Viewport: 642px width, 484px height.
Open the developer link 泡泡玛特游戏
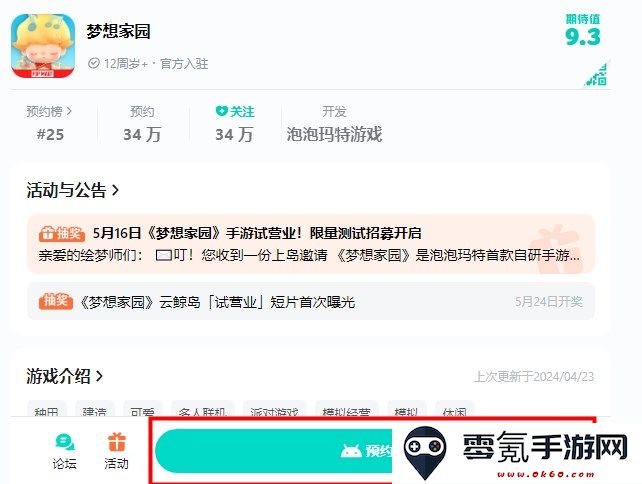pyautogui.click(x=334, y=134)
